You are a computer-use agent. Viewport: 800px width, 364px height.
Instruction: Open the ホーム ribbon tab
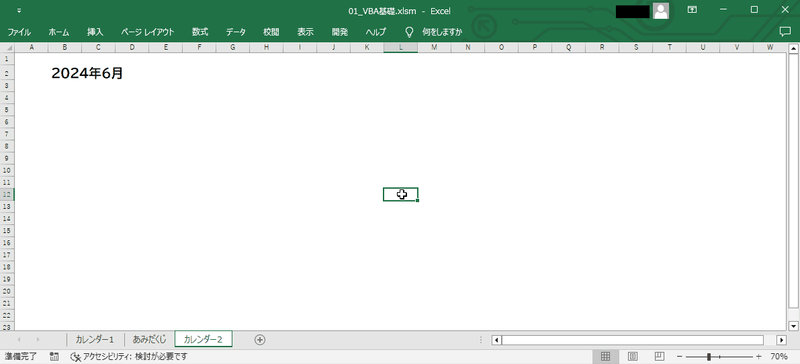pyautogui.click(x=59, y=32)
